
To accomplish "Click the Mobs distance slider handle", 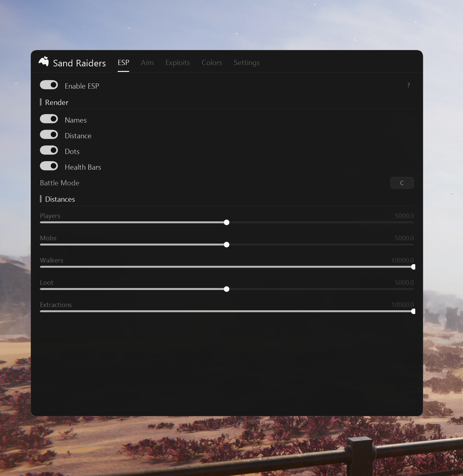I will coord(227,245).
